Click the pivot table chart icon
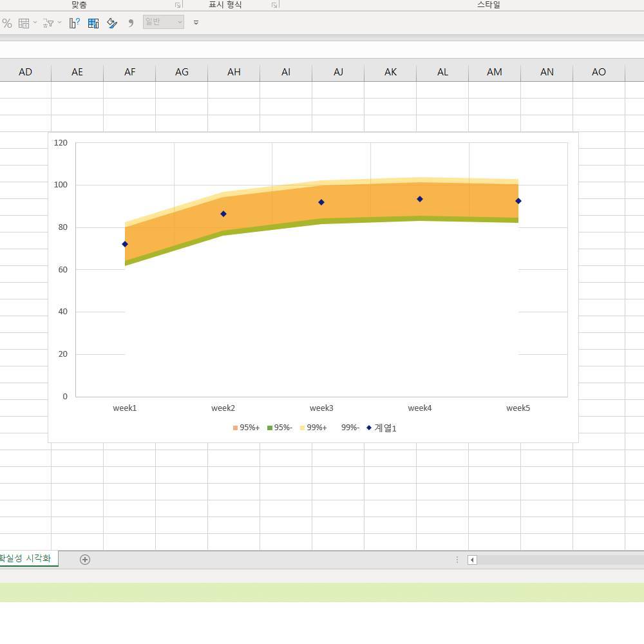 pyautogui.click(x=93, y=23)
